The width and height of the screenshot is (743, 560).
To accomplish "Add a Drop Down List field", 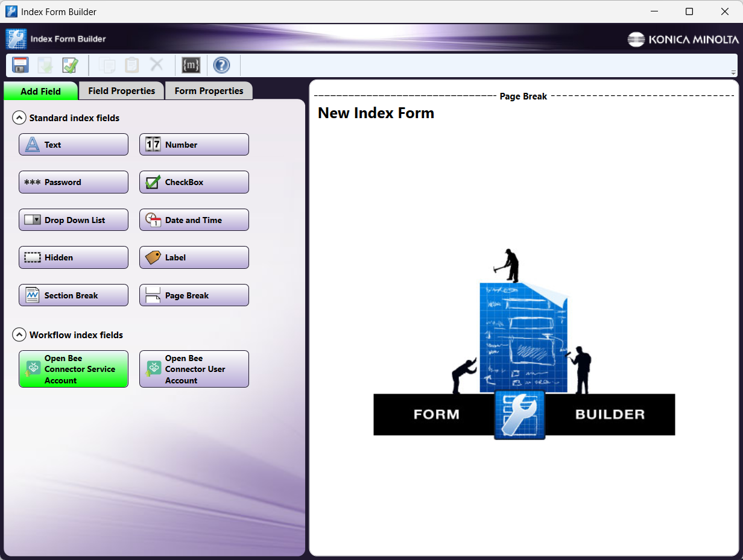I will pyautogui.click(x=73, y=219).
